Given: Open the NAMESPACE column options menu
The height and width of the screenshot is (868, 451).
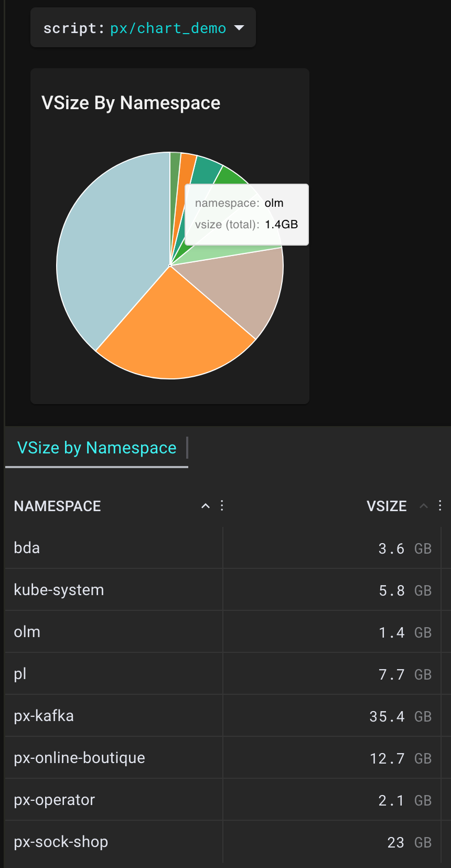Looking at the screenshot, I should pos(222,505).
